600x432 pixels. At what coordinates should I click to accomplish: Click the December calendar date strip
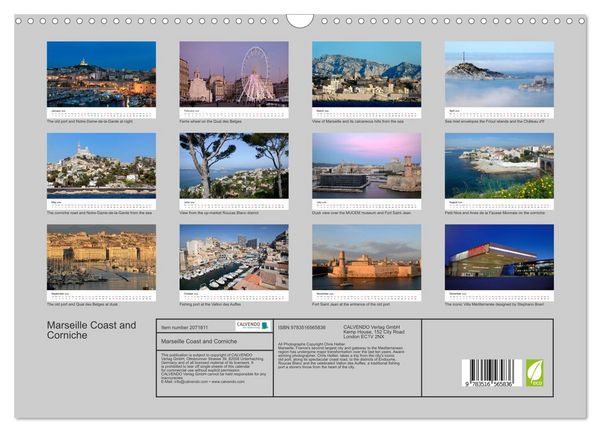coord(499,296)
